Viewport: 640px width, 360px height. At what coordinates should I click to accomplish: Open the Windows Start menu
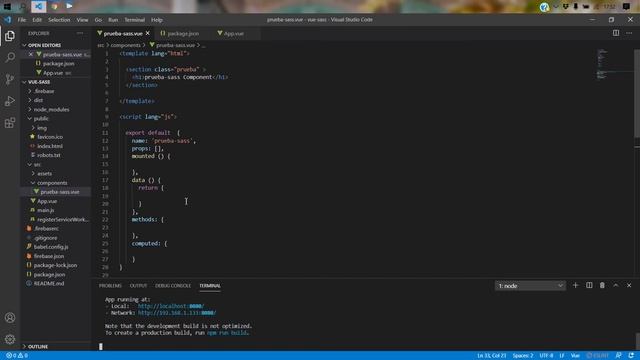click(x=7, y=6)
